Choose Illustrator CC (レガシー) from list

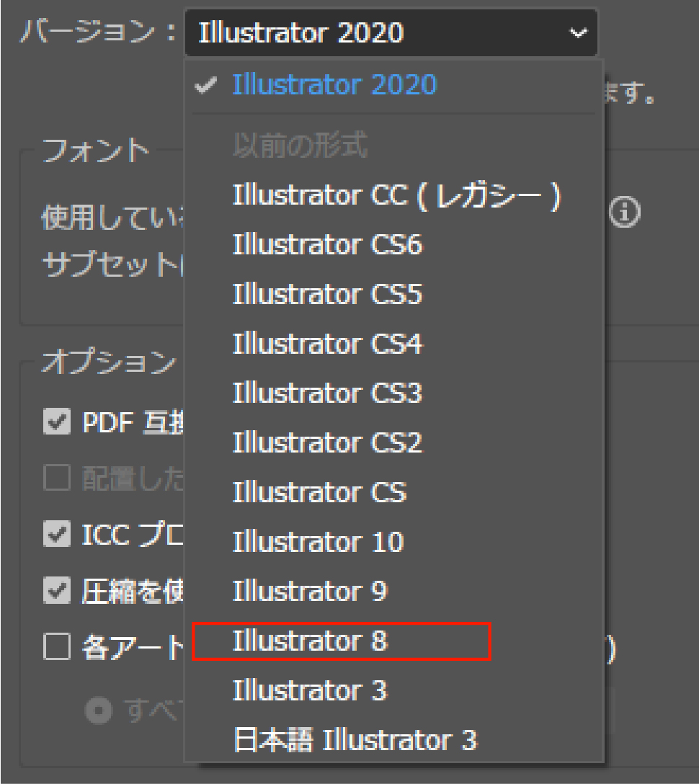pos(396,195)
